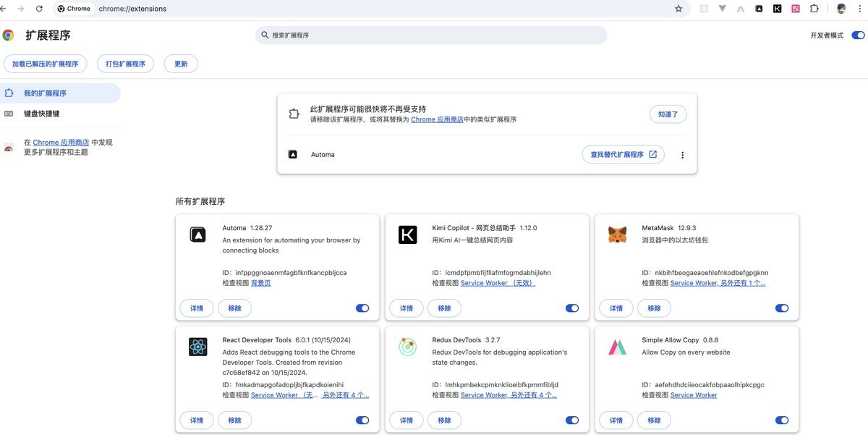Click the Automa icon in the browser toolbar
Viewport: 868px width, 435px height.
point(759,9)
